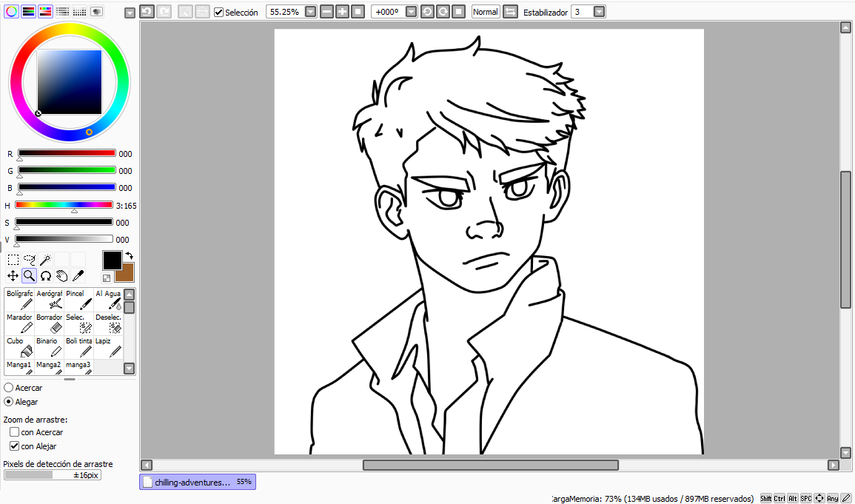Choose the Borrador eraser tool

click(49, 323)
